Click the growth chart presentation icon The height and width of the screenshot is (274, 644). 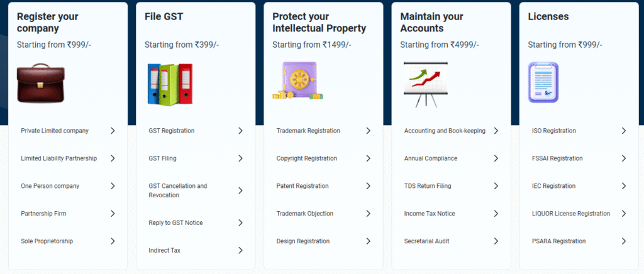coord(424,84)
